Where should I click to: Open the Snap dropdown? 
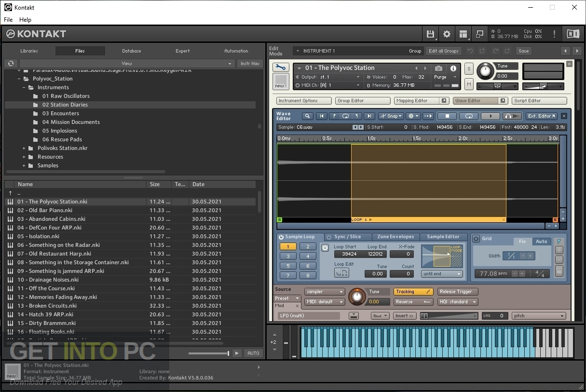pos(391,116)
